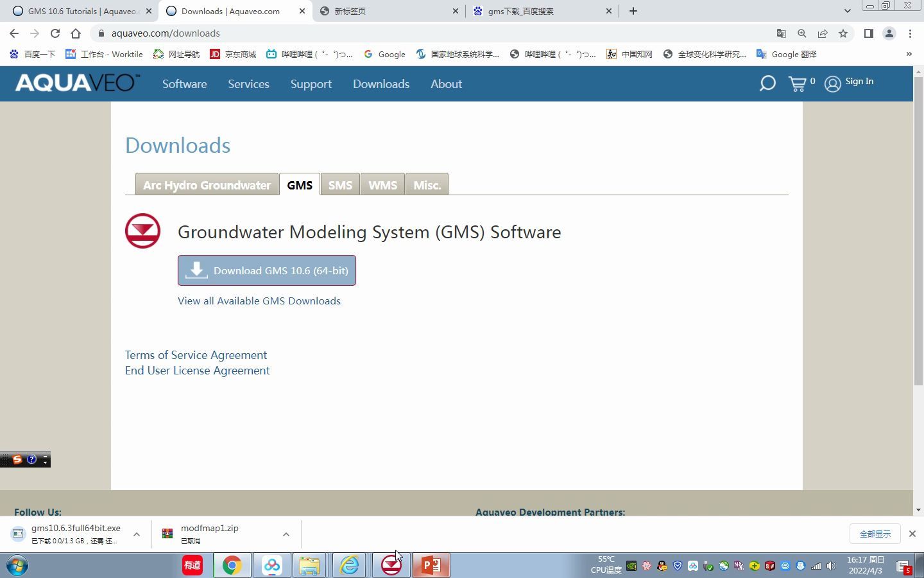Select the GMS downloads tab
Viewport: 924px width, 578px height.
[x=300, y=184]
